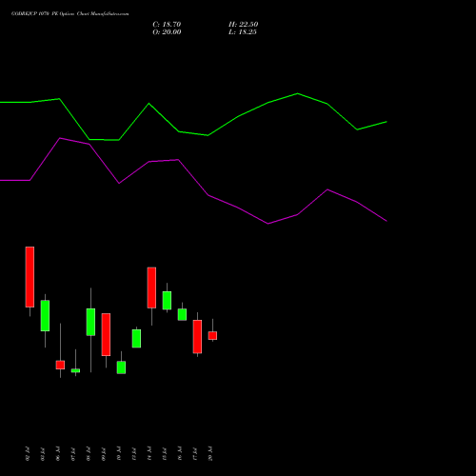Click the tall red candle for 14 Jul

tap(151, 288)
